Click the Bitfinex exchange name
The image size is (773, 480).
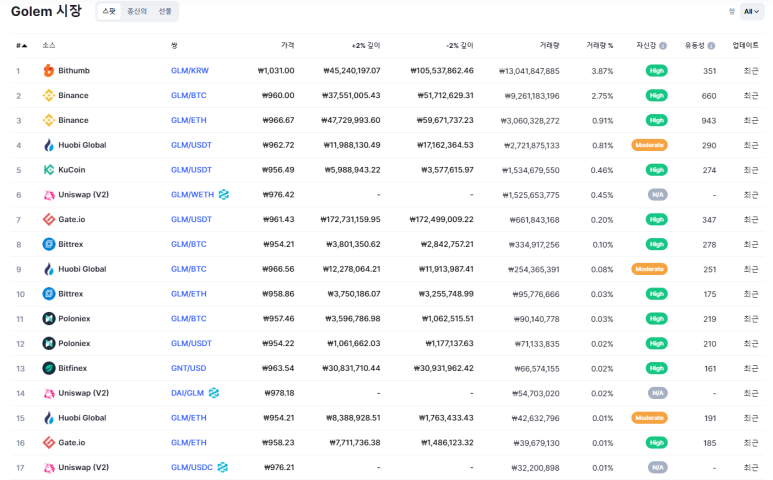click(x=72, y=368)
